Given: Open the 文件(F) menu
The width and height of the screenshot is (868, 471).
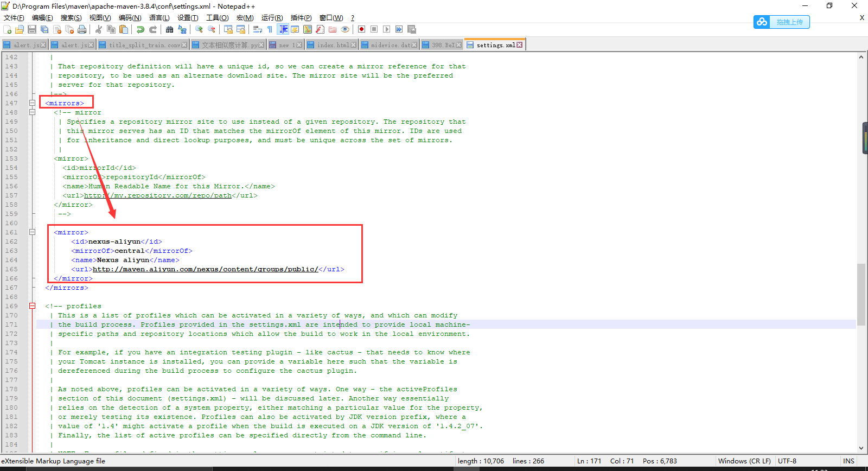Looking at the screenshot, I should click(x=14, y=18).
